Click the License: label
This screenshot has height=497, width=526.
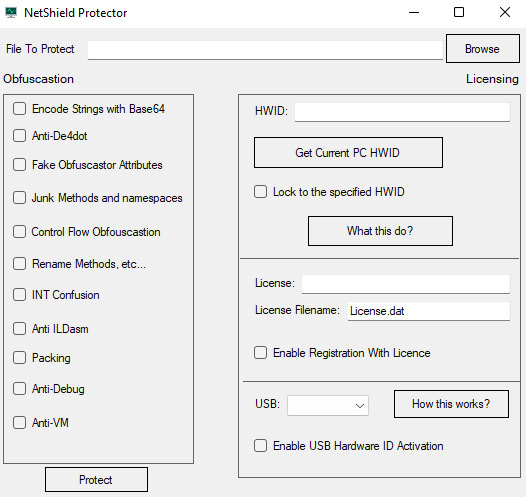[275, 283]
